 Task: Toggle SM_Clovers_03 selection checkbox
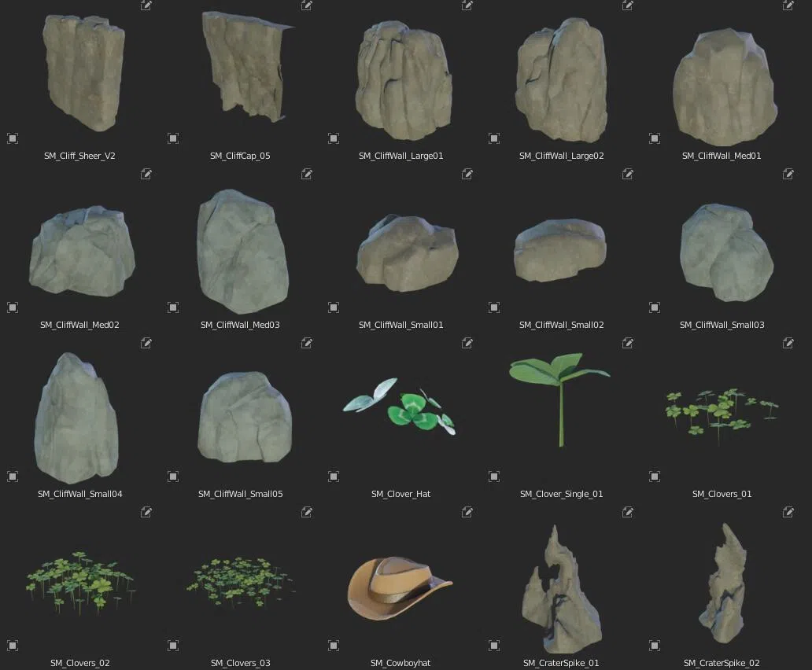point(173,646)
